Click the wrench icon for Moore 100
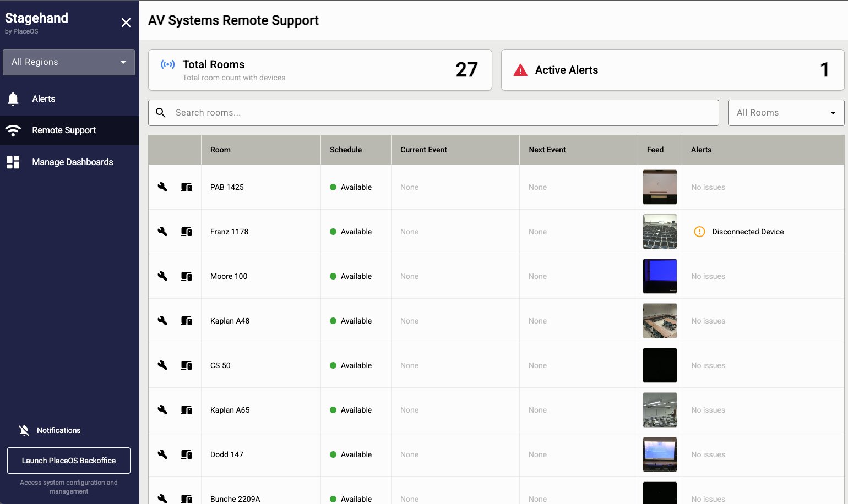The height and width of the screenshot is (504, 848). pyautogui.click(x=162, y=276)
